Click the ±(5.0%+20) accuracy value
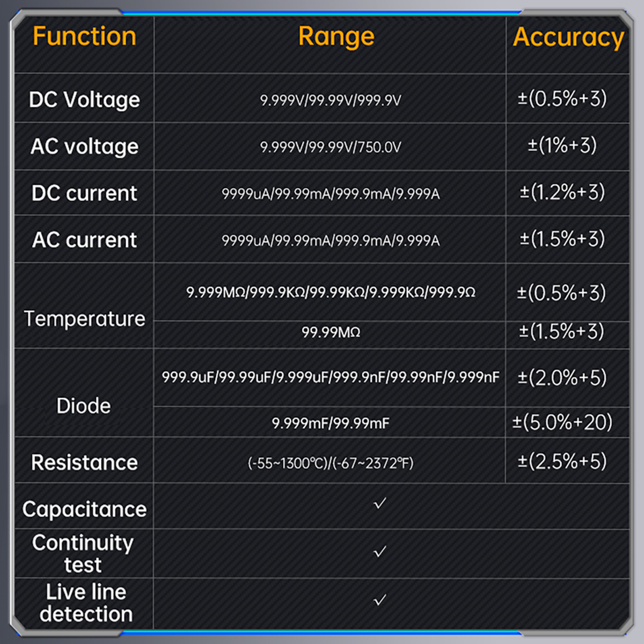The image size is (644, 644). (562, 422)
